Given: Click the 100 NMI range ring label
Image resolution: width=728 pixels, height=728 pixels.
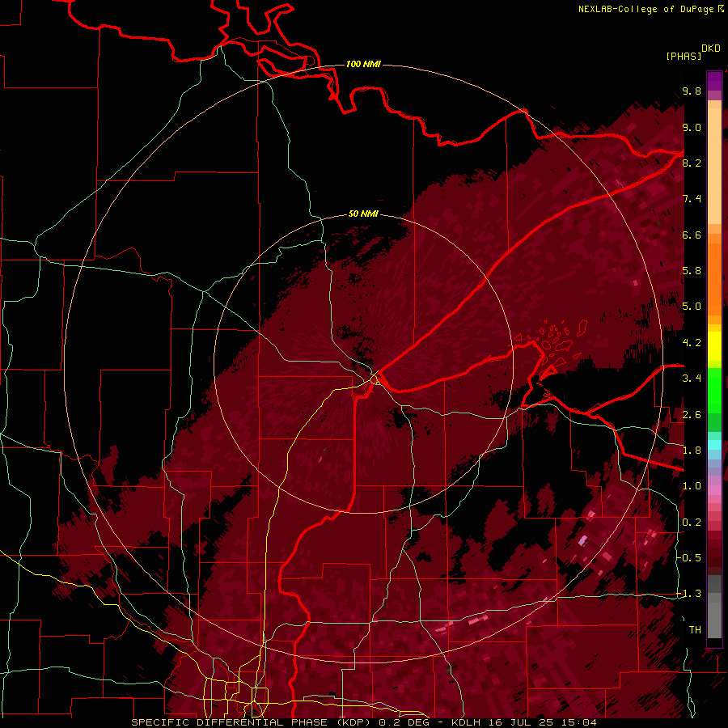Looking at the screenshot, I should tap(363, 64).
